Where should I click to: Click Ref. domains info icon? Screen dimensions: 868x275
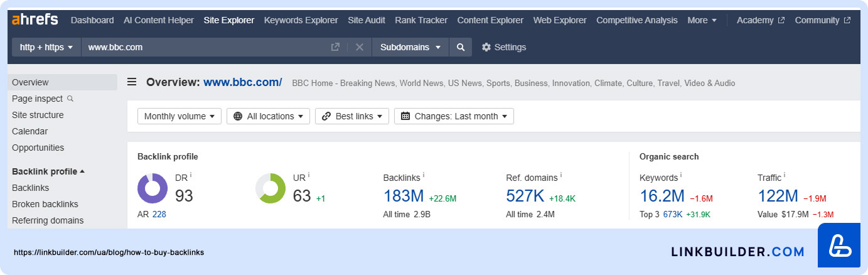point(560,176)
